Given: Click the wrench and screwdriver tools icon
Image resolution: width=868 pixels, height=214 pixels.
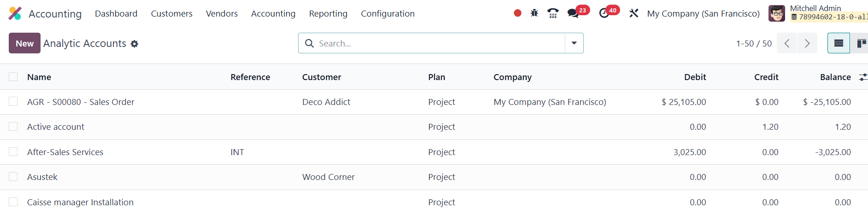Looking at the screenshot, I should 634,13.
